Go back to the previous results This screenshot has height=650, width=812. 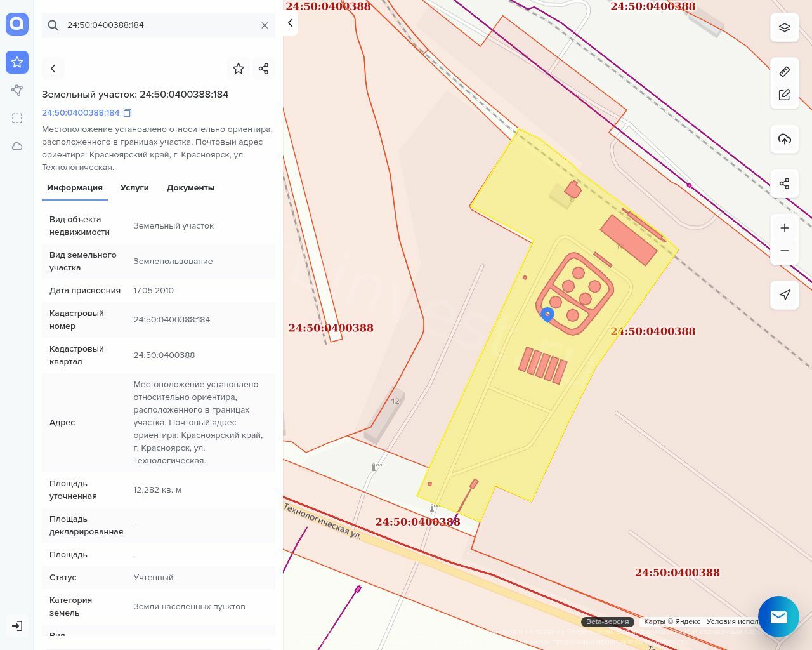53,69
